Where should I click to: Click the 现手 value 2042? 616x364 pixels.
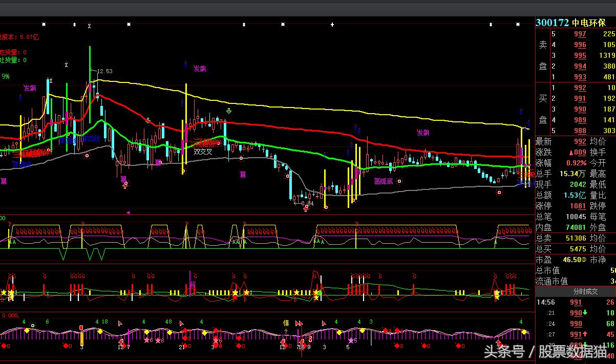[579, 184]
